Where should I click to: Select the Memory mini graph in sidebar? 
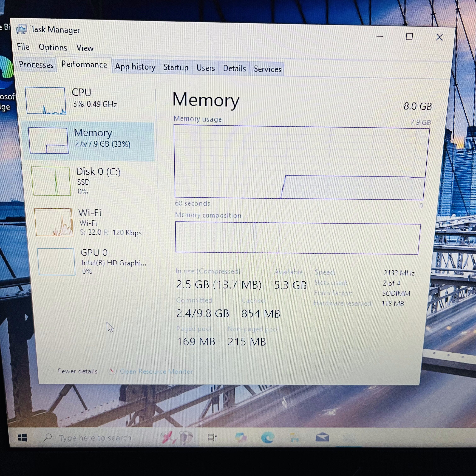pyautogui.click(x=48, y=141)
